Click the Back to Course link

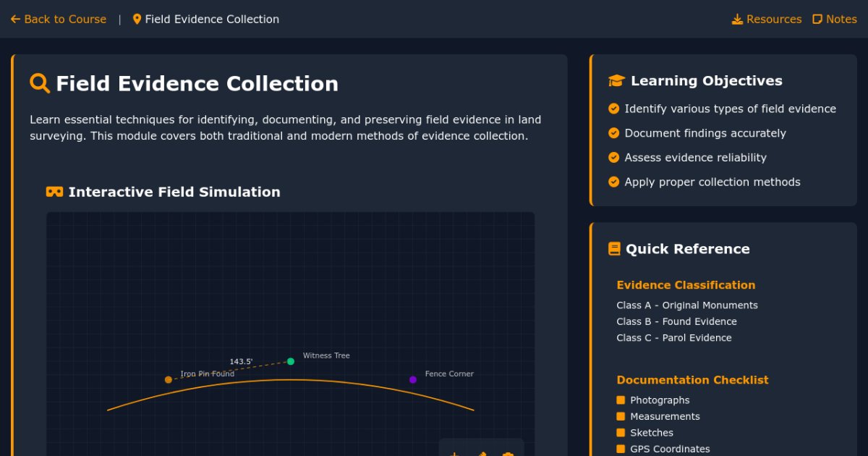(58, 20)
